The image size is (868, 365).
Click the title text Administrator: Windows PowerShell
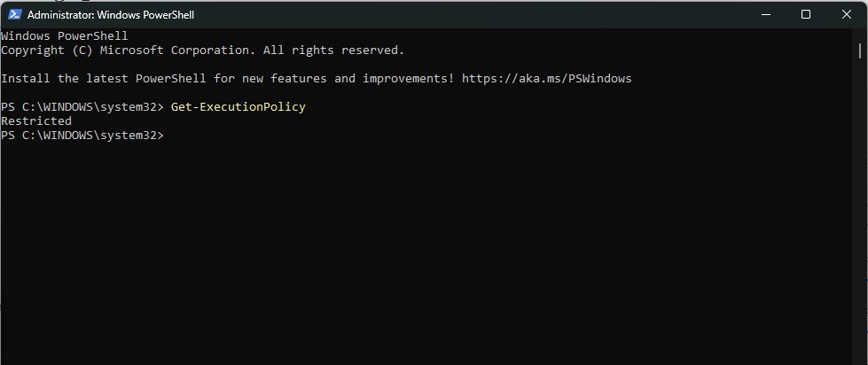(x=111, y=15)
